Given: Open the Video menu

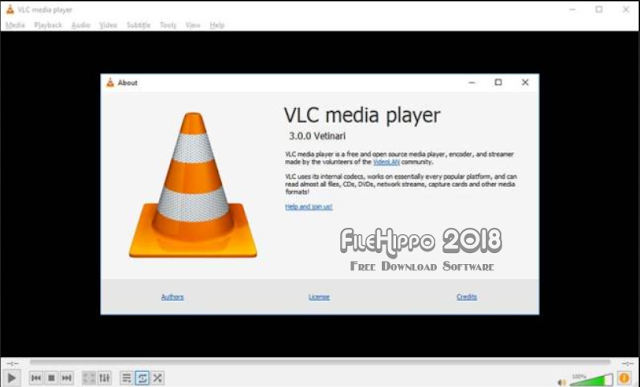Looking at the screenshot, I should click(x=108, y=25).
